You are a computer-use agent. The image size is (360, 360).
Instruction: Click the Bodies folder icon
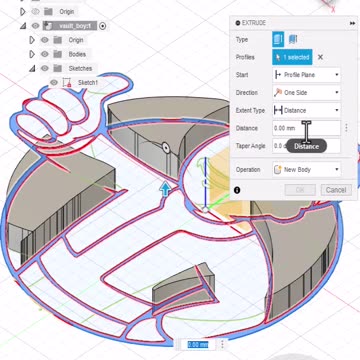point(58,54)
